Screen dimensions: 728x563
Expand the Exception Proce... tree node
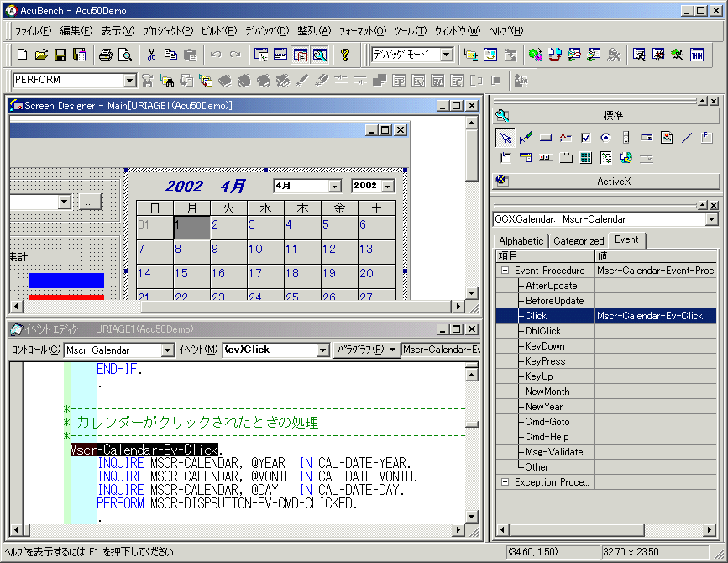[505, 482]
